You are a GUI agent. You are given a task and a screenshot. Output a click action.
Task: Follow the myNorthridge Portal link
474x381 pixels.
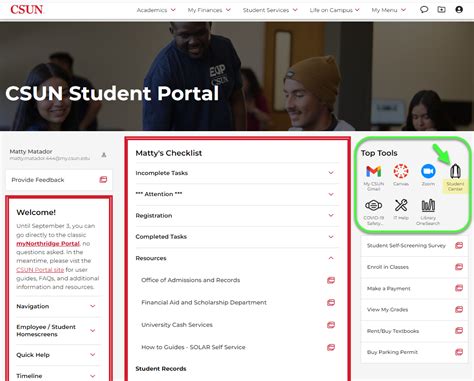pos(48,244)
